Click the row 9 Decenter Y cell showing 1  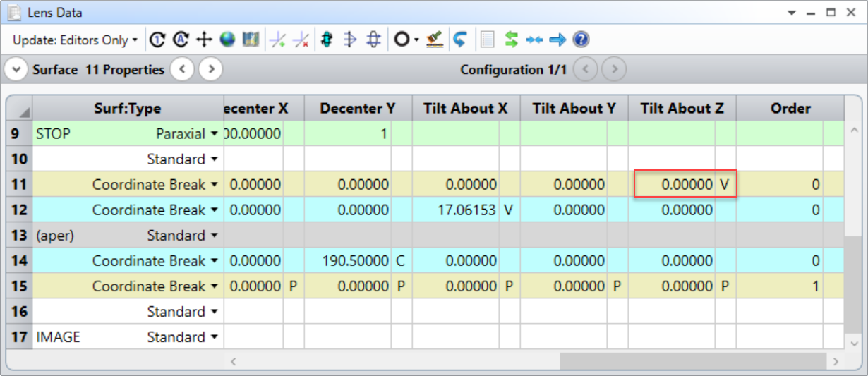coord(348,133)
